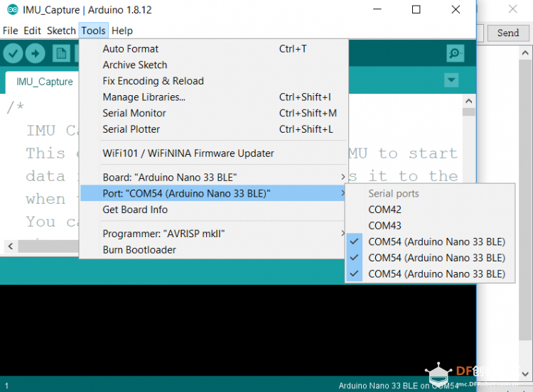Close the open Tools menu
This screenshot has height=392, width=533.
(x=94, y=31)
